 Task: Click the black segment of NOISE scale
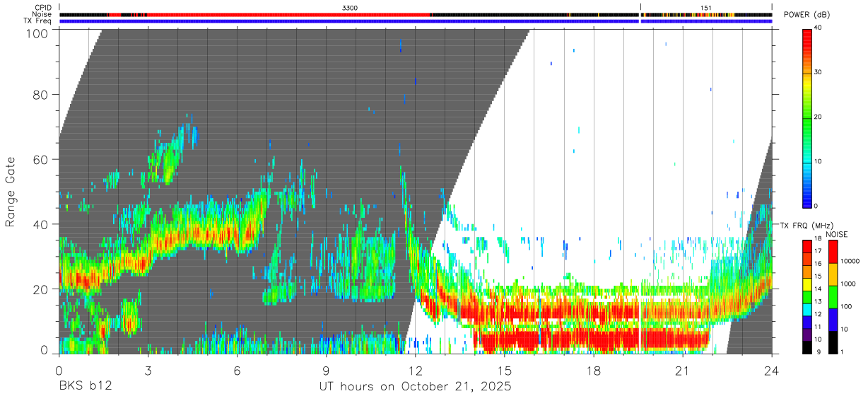pyautogui.click(x=832, y=342)
